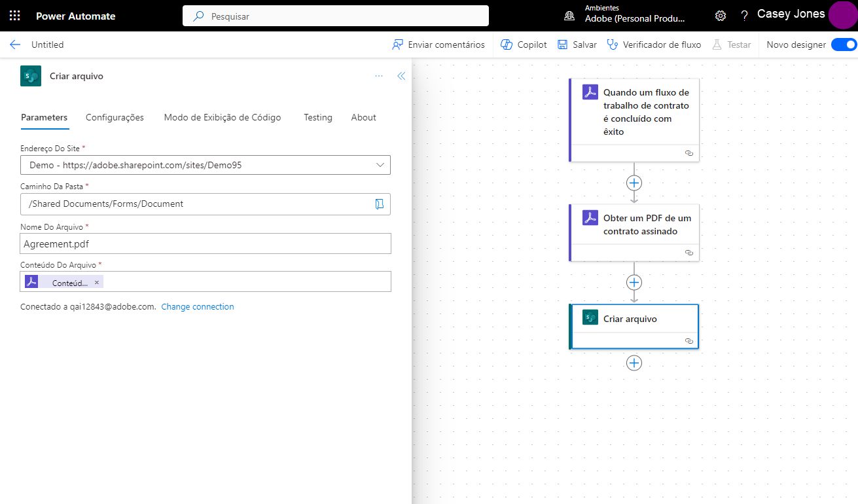The width and height of the screenshot is (858, 504).
Task: Open the About tab
Action: tap(363, 117)
